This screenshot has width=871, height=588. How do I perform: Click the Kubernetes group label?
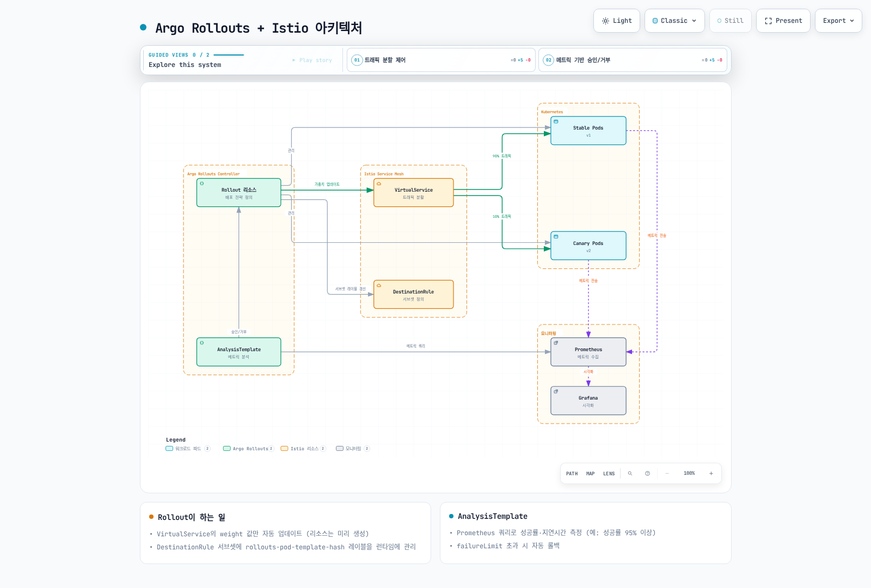(552, 112)
